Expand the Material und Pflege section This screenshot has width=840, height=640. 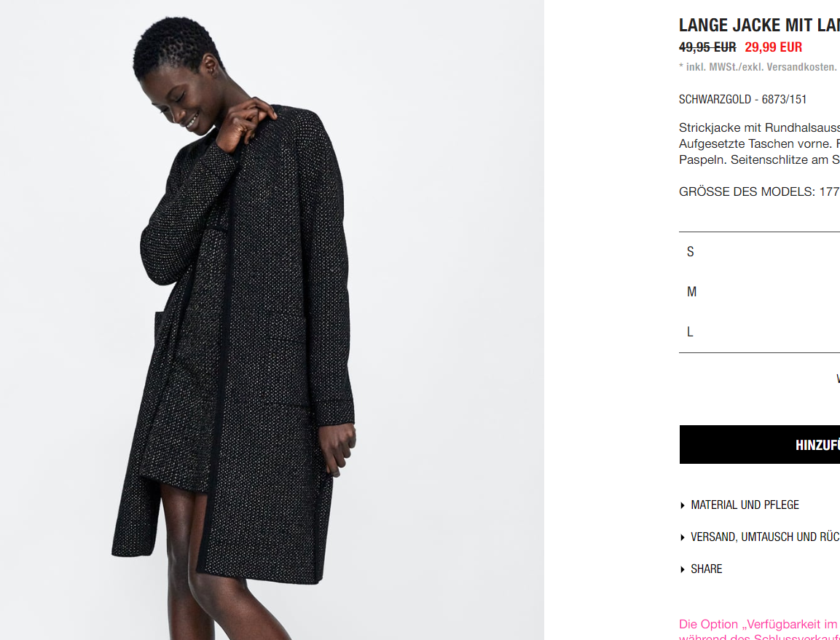(745, 505)
